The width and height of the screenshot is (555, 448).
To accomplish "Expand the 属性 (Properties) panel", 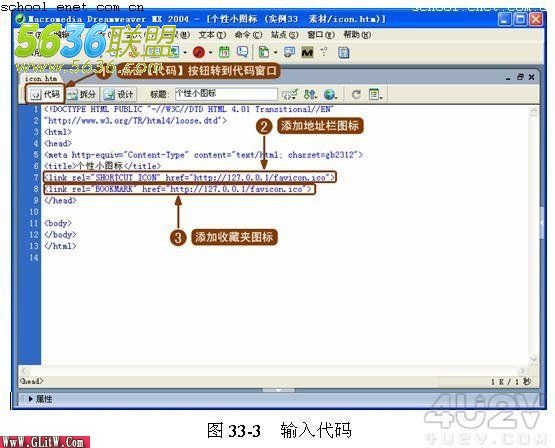I will click(40, 399).
